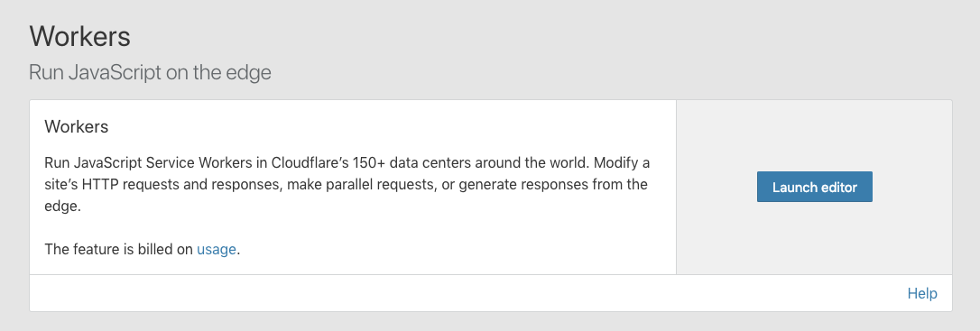Open the usage billing link
Screen dimensions: 980x331
(217, 249)
